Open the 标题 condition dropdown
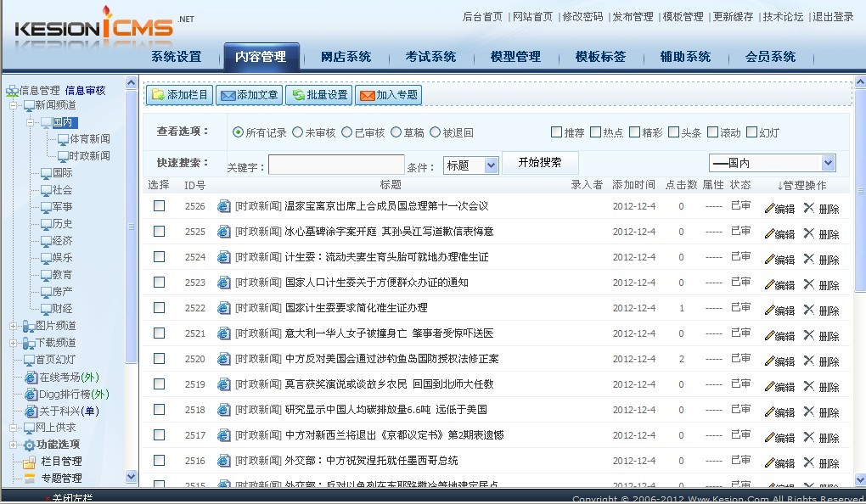 click(x=470, y=165)
